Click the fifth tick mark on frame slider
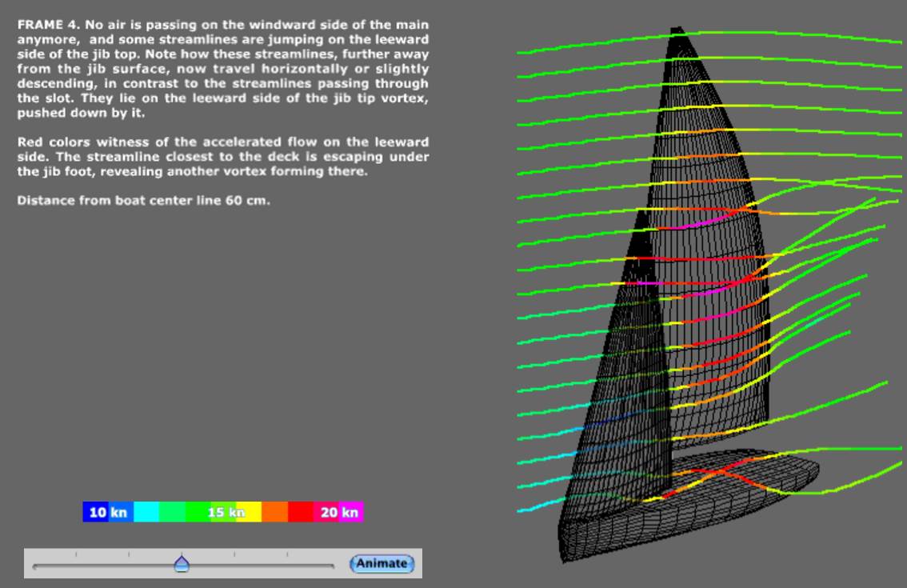The height and width of the screenshot is (588, 907). (x=287, y=554)
